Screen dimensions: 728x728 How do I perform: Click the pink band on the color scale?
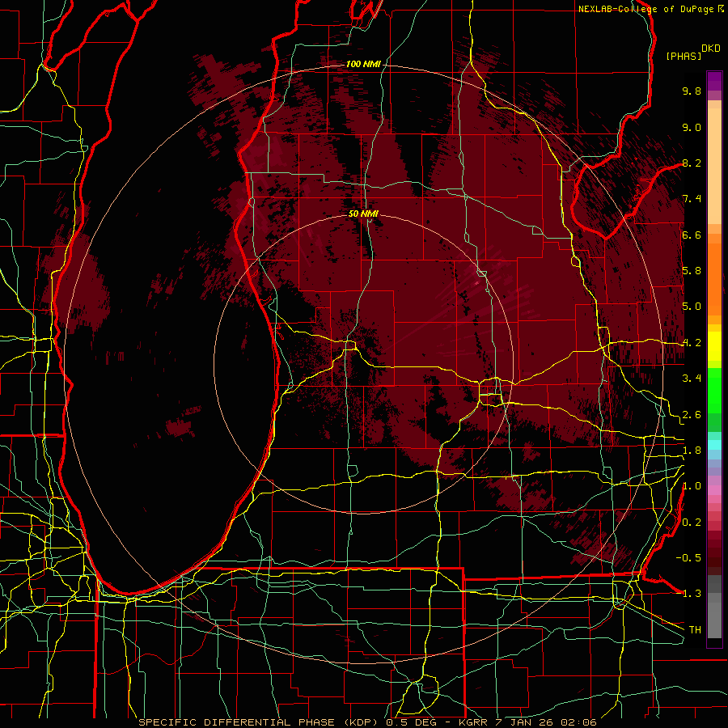click(x=714, y=490)
